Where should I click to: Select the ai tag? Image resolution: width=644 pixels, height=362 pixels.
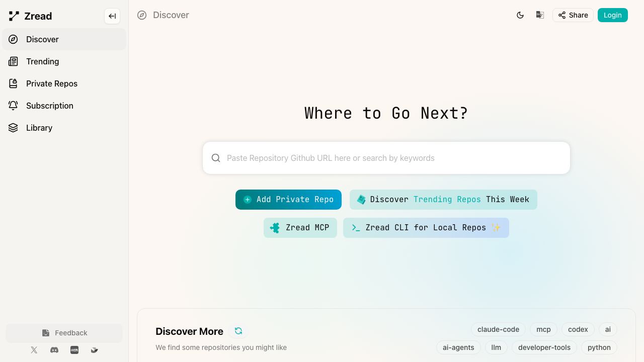pos(608,329)
